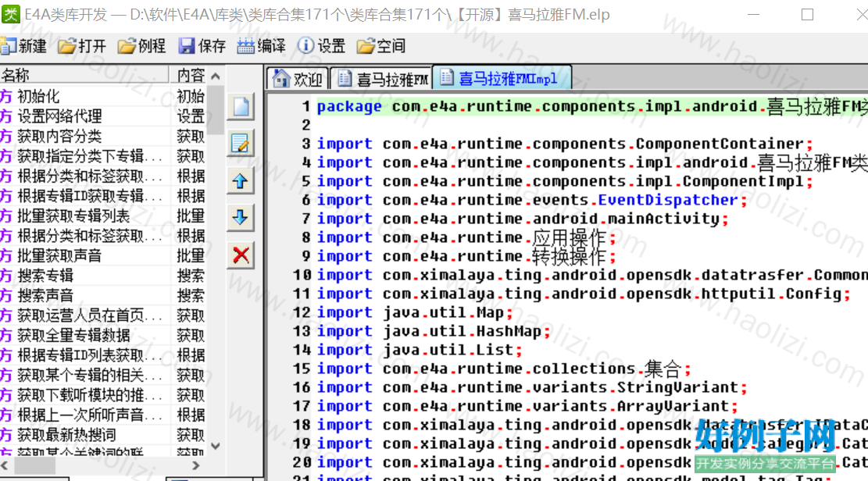This screenshot has height=481, width=868.
Task: Select the 获取运营人员在首页 row
Action: (x=103, y=315)
